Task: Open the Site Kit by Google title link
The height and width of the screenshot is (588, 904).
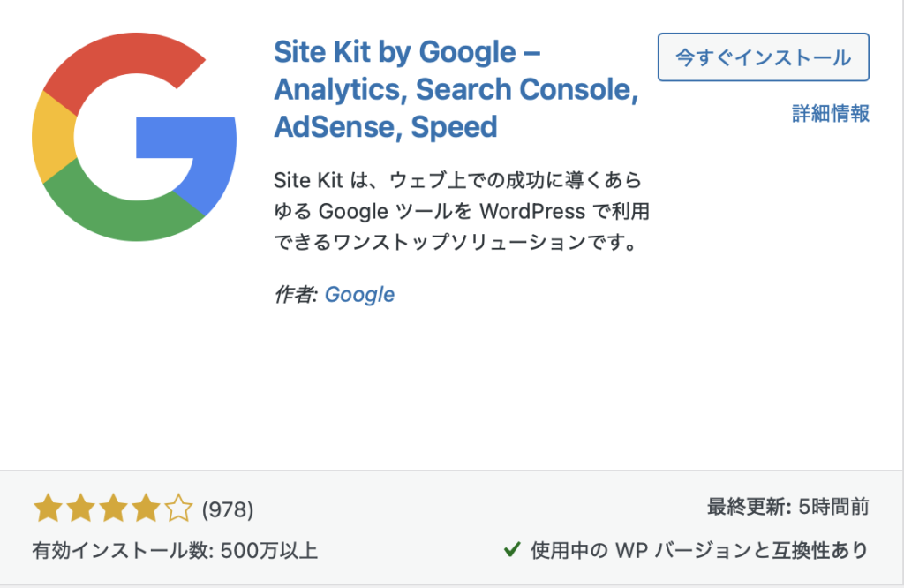Action: tap(454, 89)
